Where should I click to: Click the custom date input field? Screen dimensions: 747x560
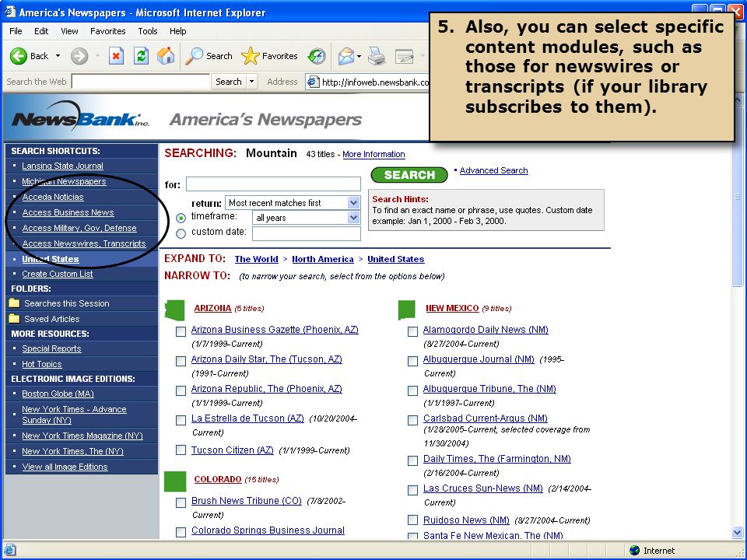(x=307, y=233)
